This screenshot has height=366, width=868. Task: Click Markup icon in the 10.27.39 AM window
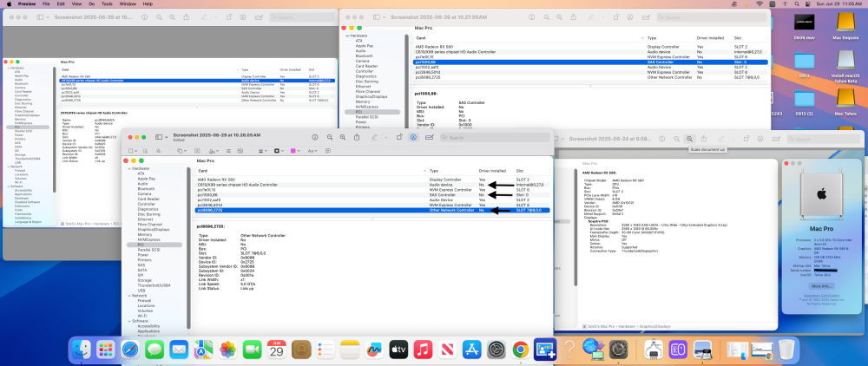tap(629, 17)
